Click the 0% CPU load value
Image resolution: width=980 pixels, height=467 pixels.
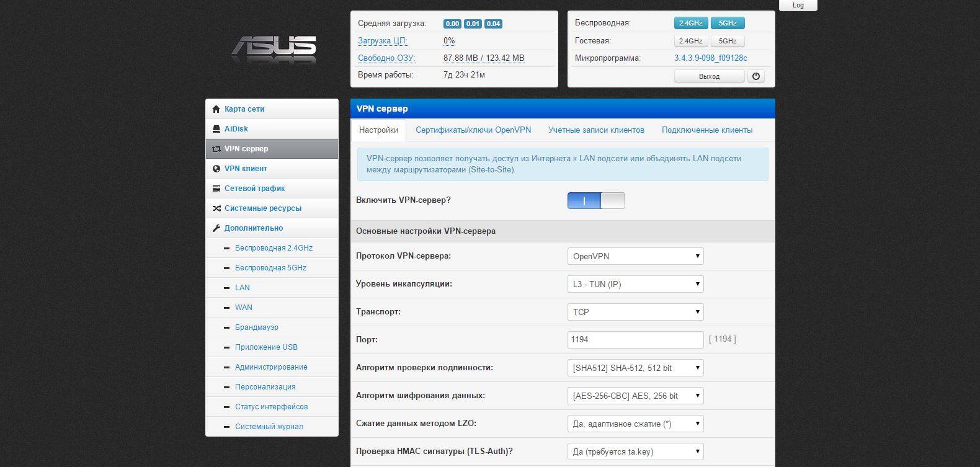[x=449, y=41]
